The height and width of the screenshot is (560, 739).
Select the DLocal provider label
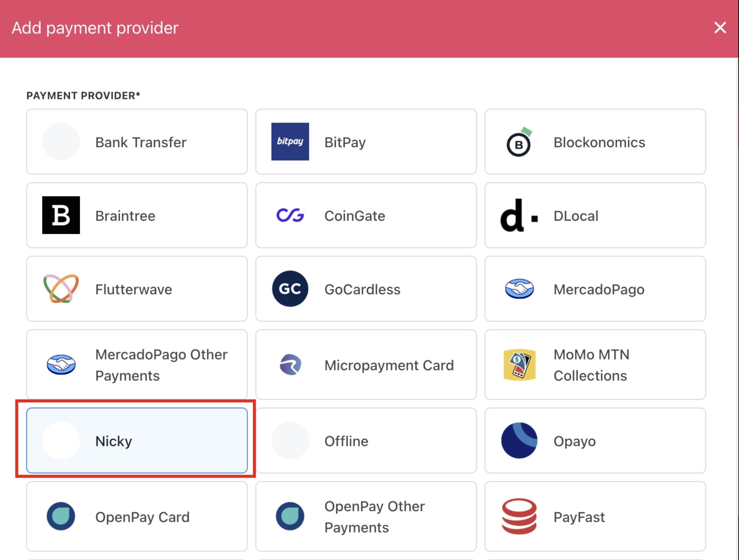click(x=576, y=216)
